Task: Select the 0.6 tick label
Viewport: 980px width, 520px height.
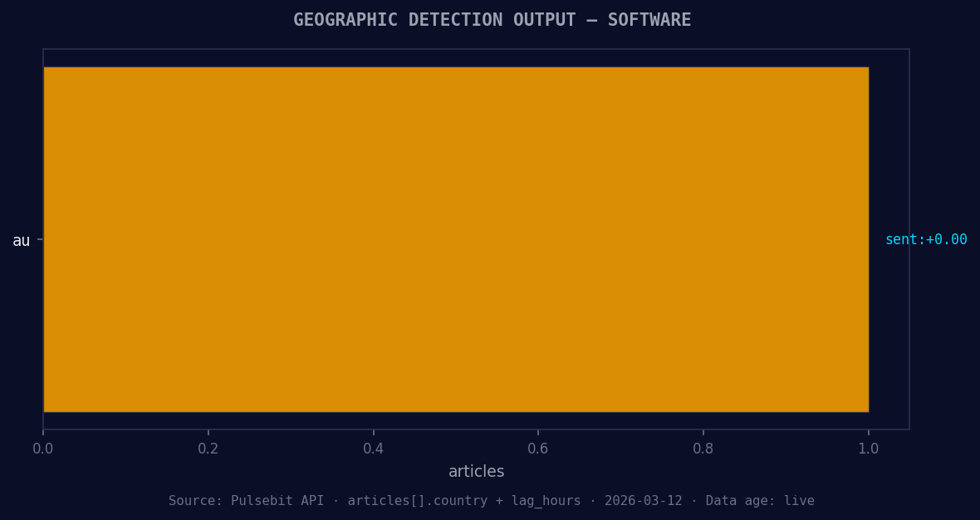Action: (539, 448)
